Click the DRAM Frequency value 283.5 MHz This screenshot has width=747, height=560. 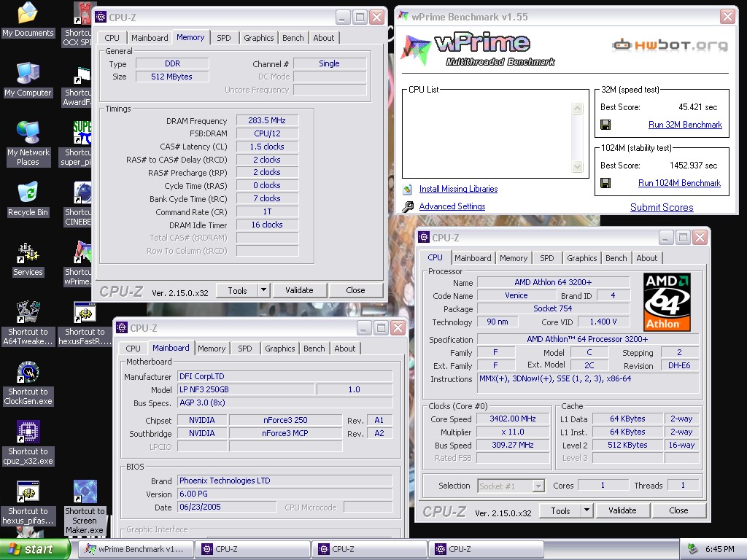267,120
